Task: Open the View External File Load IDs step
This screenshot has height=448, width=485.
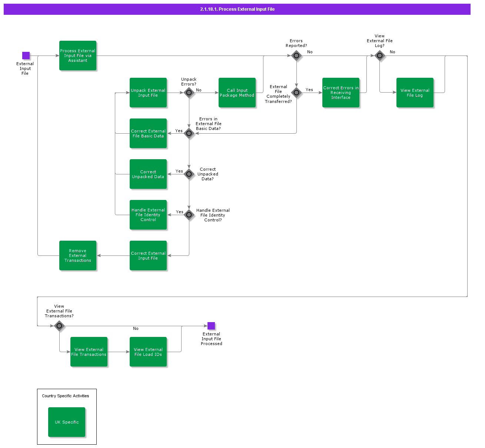Action: coord(148,352)
